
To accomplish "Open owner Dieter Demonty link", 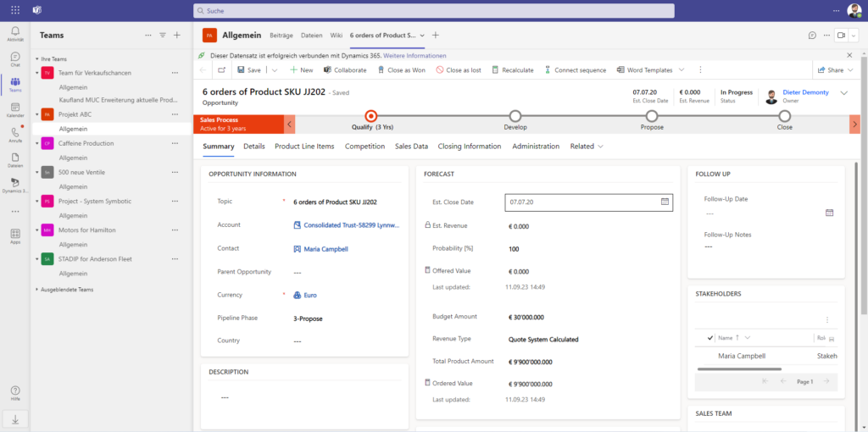I will (805, 92).
